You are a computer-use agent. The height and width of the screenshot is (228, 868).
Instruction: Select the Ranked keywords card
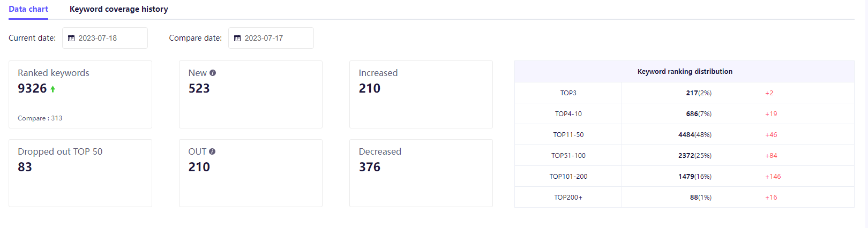(x=80, y=94)
